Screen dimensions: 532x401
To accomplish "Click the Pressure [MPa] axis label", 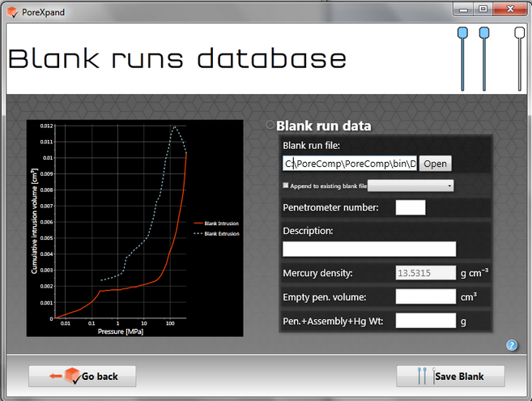I will pyautogui.click(x=121, y=331).
